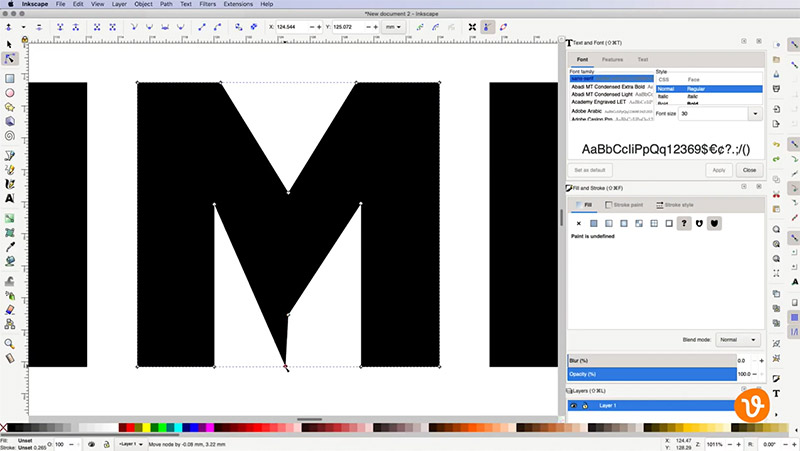Viewport: 800px width, 451px height.
Task: Select the Eraser tool
Action: [9, 310]
